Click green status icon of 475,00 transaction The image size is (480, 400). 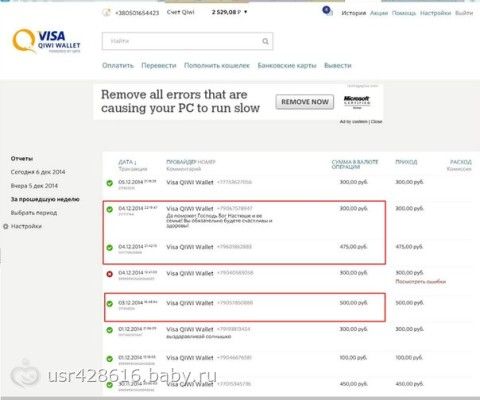coord(109,248)
